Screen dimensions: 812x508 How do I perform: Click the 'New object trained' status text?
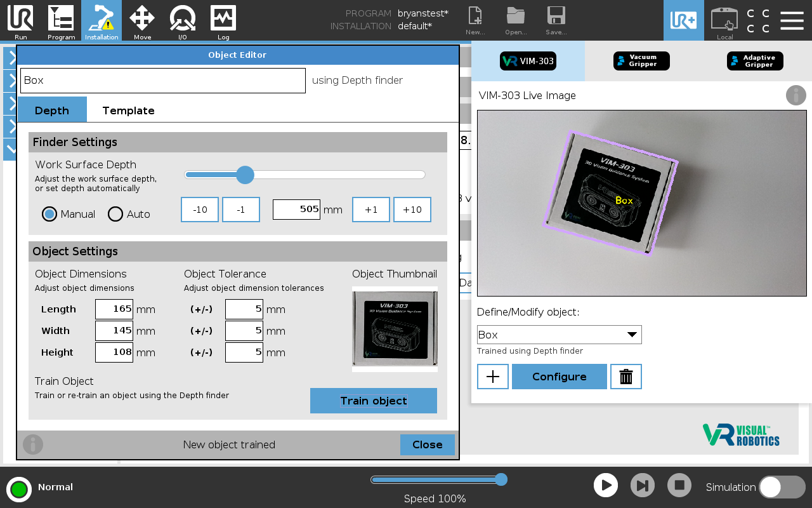tap(229, 444)
